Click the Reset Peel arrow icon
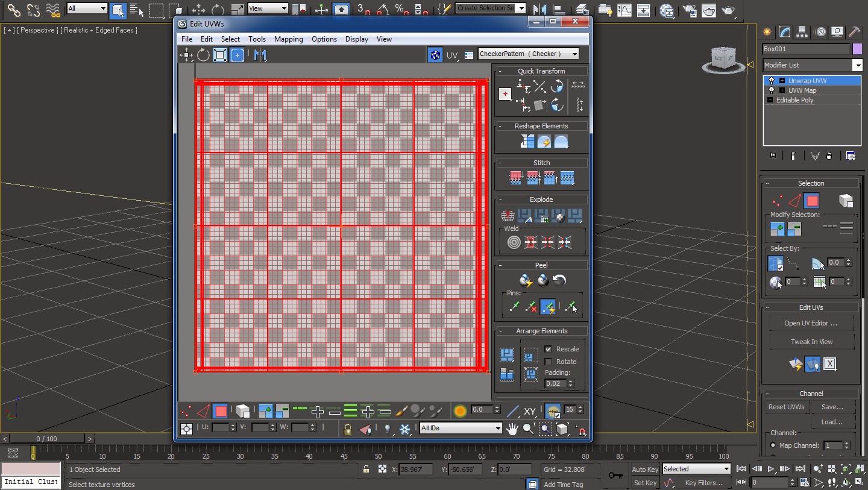The width and height of the screenshot is (868, 490). coord(558,280)
